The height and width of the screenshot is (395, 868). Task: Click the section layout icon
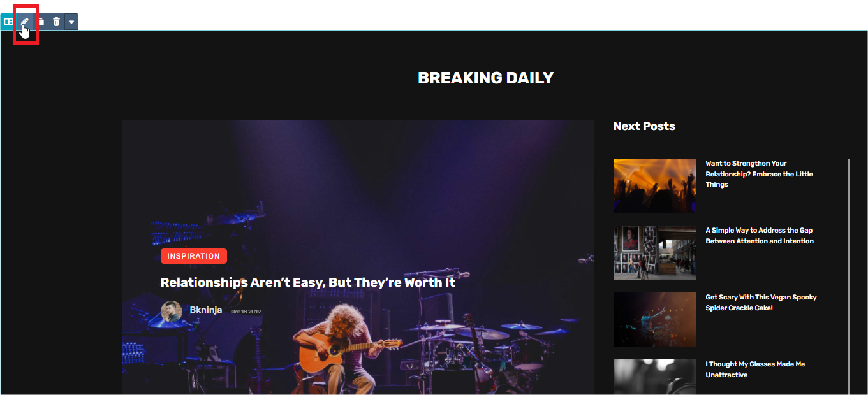[8, 22]
